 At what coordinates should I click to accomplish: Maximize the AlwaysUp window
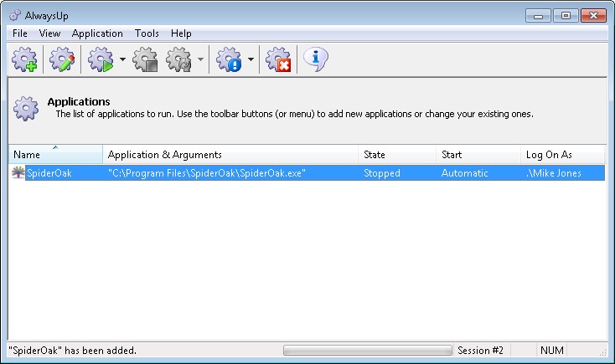(x=566, y=16)
